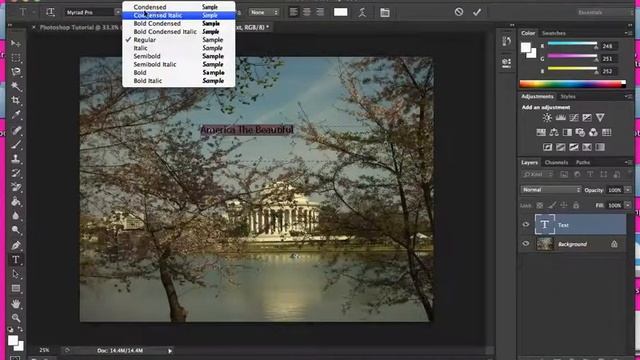Select the Horizontal Type tool in toolbox

16,260
